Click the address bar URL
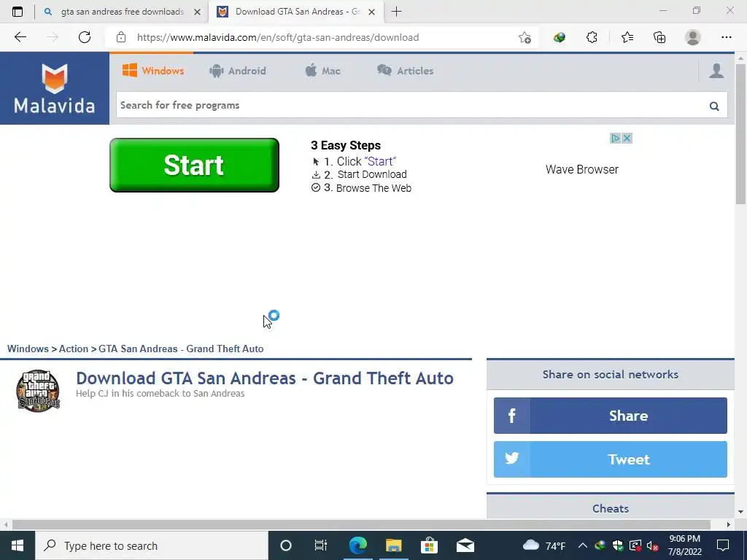This screenshot has width=747, height=560. (278, 37)
